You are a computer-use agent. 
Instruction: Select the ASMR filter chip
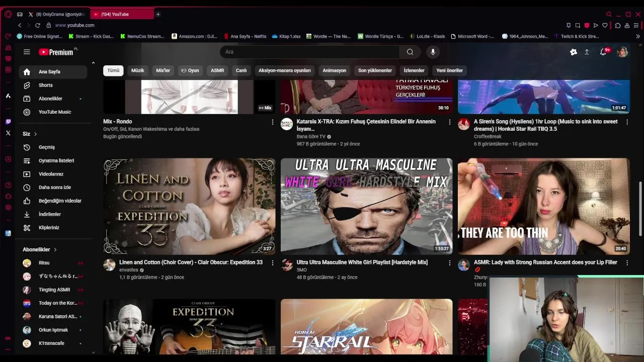click(217, 70)
